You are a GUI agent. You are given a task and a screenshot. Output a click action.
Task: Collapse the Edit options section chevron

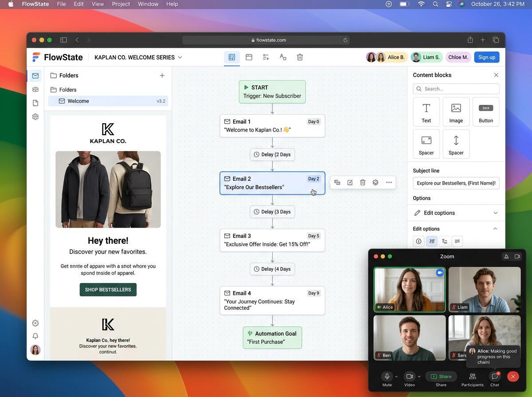pyautogui.click(x=495, y=229)
